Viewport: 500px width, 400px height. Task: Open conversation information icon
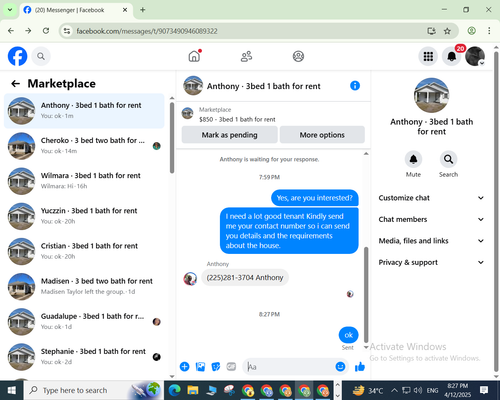(x=355, y=86)
